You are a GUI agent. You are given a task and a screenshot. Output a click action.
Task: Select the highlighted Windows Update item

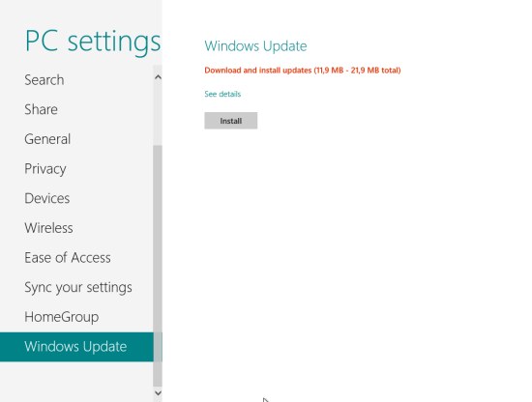(76, 347)
